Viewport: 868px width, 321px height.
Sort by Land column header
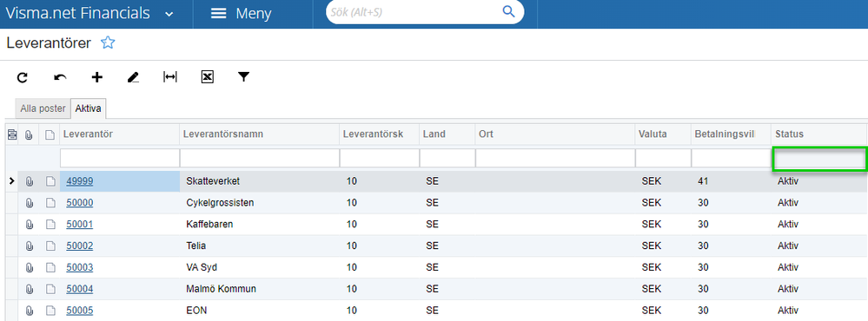click(x=447, y=134)
